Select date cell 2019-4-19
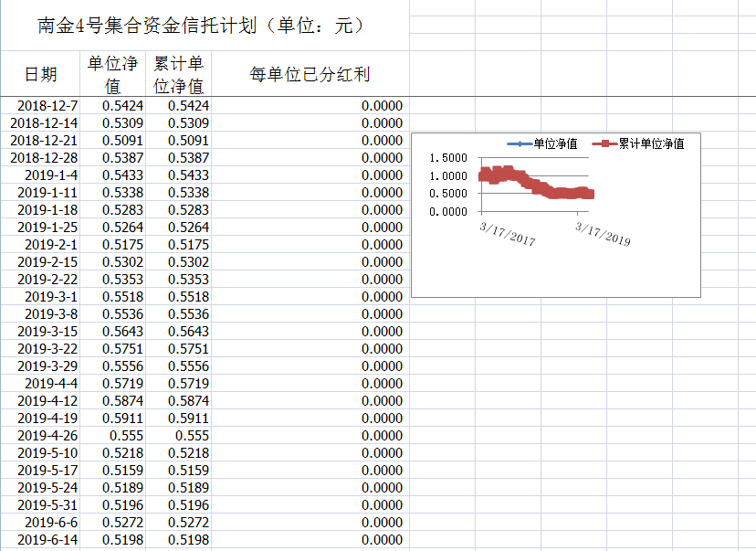 click(x=40, y=419)
